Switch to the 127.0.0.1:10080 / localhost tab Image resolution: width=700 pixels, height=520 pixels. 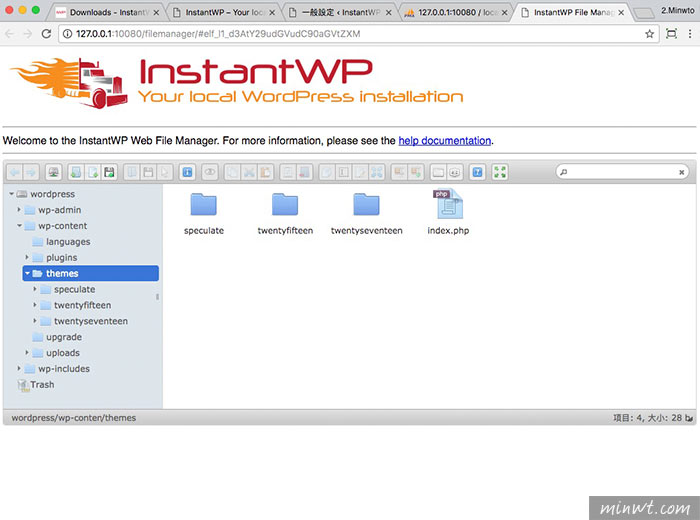click(x=456, y=12)
